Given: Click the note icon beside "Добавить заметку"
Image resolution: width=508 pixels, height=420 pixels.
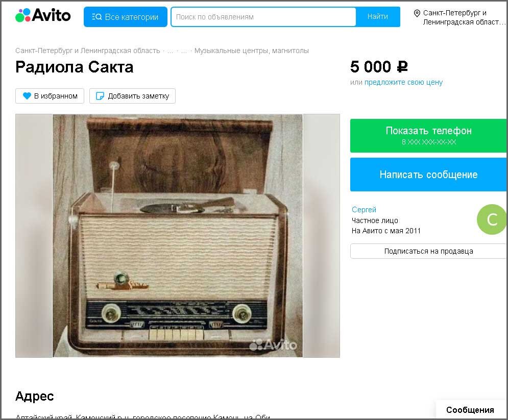Looking at the screenshot, I should (x=100, y=96).
